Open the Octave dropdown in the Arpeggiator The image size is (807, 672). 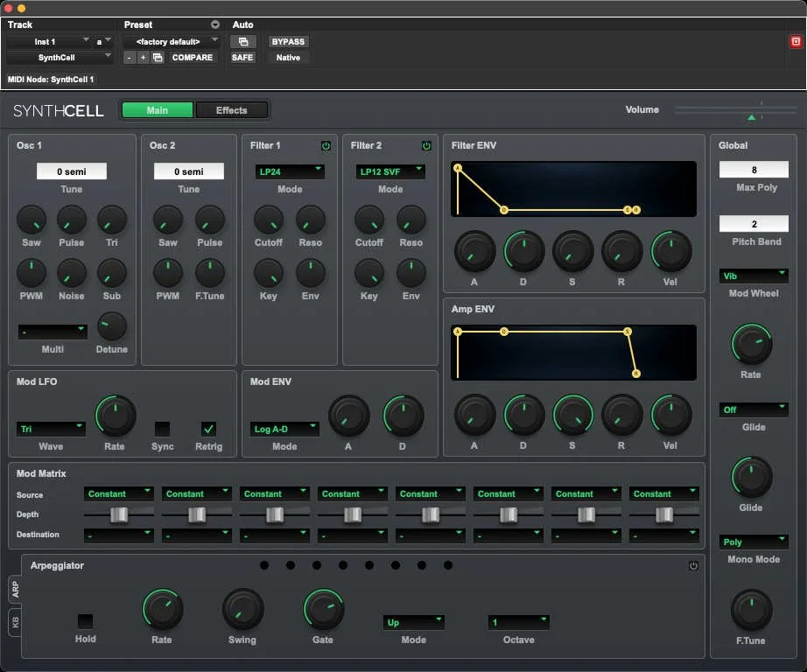point(518,622)
